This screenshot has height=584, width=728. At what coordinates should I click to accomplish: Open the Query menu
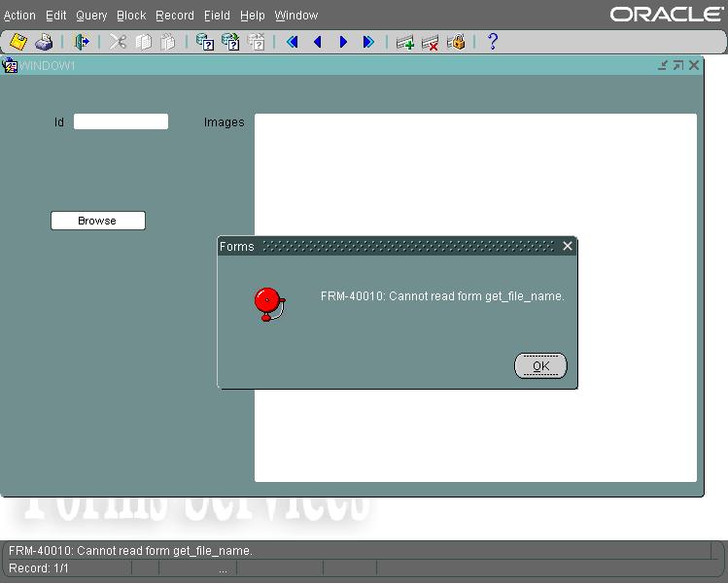(x=91, y=16)
